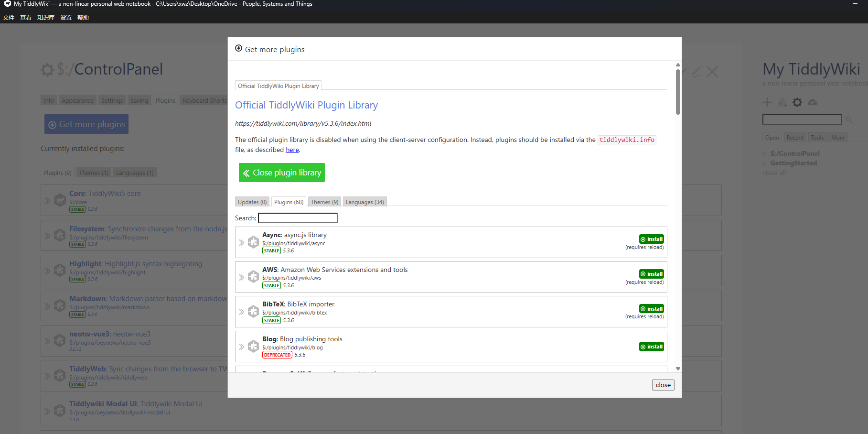
Task: Select the installed Plugins (9) tab
Action: 57,173
